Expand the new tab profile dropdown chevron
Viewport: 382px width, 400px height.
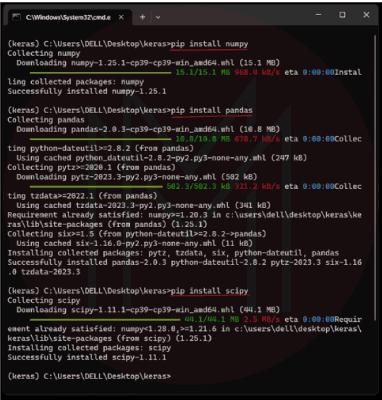pyautogui.click(x=158, y=17)
